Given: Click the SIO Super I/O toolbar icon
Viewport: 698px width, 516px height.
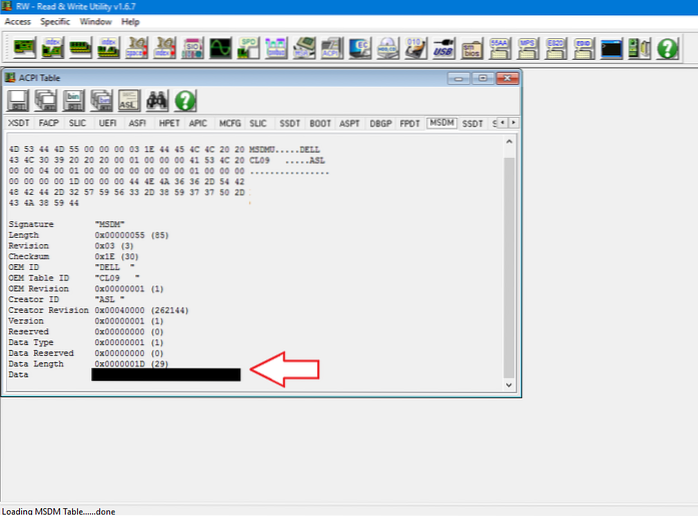Looking at the screenshot, I should pyautogui.click(x=193, y=47).
